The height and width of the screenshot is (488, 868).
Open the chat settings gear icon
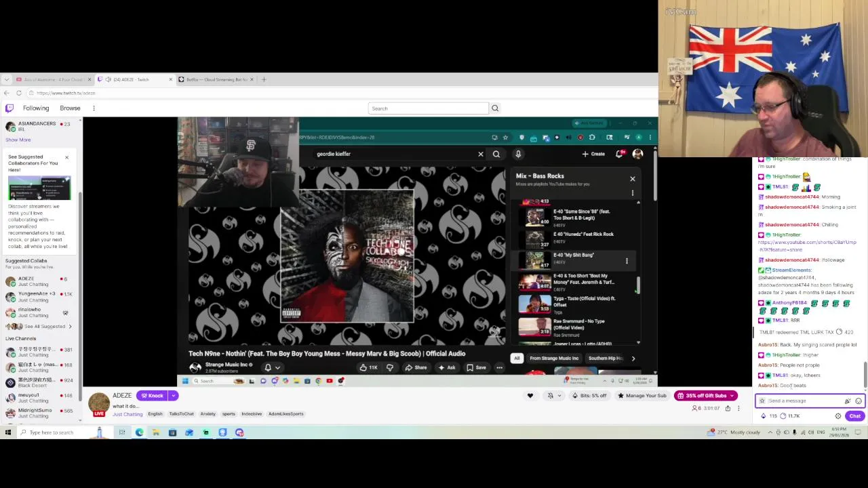click(x=838, y=416)
